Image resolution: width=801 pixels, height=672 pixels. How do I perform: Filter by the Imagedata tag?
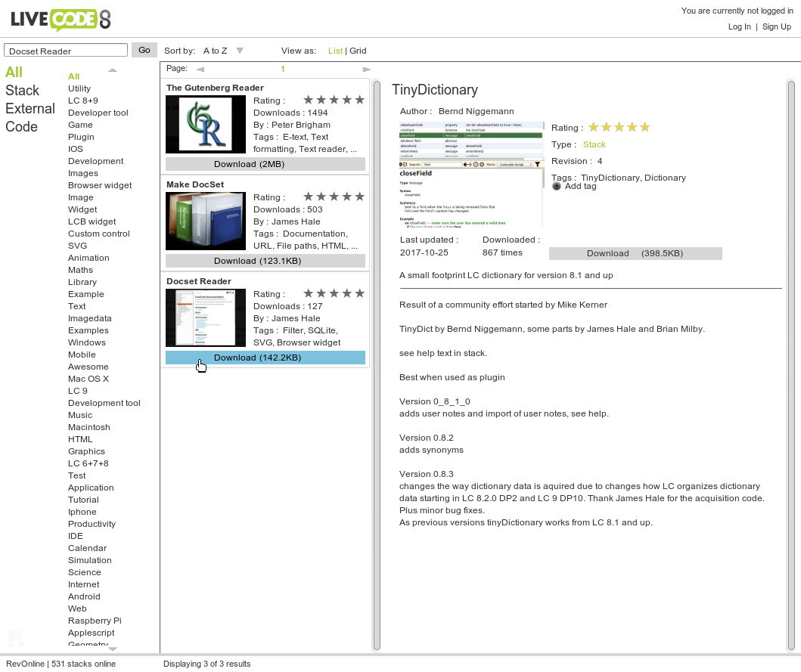[x=89, y=318]
